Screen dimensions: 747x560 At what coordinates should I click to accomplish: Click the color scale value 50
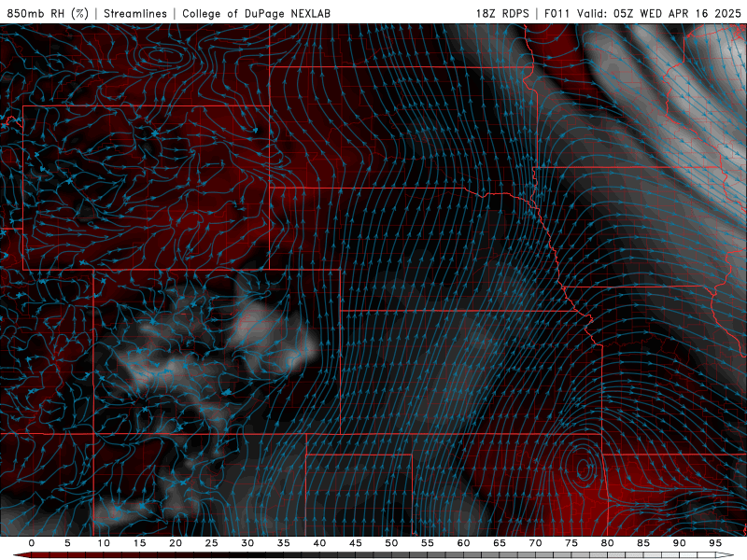coord(391,543)
